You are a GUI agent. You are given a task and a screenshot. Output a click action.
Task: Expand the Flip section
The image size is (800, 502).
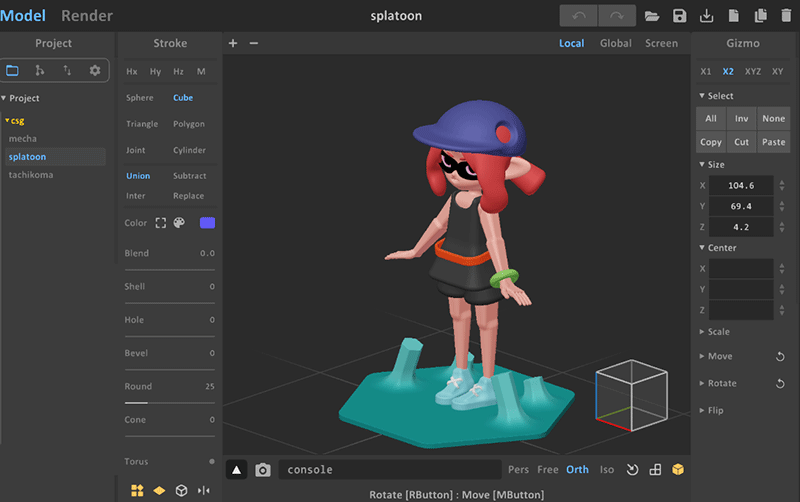711,410
